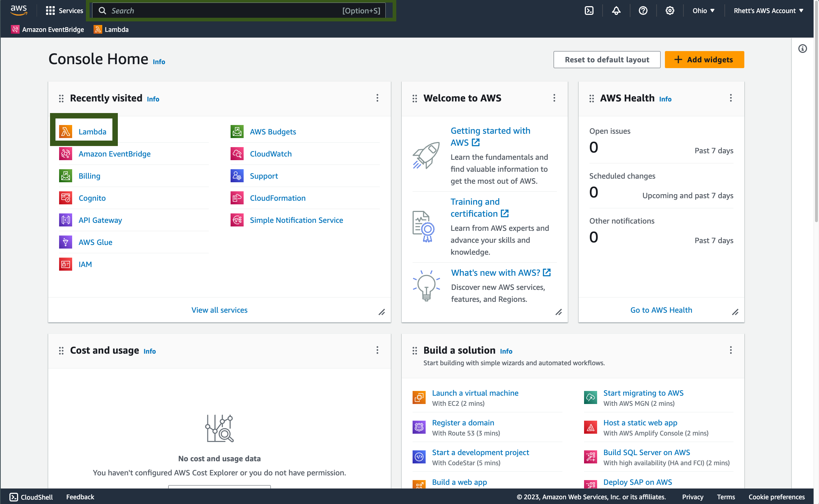819x504 pixels.
Task: Open the help question mark icon
Action: coord(643,11)
